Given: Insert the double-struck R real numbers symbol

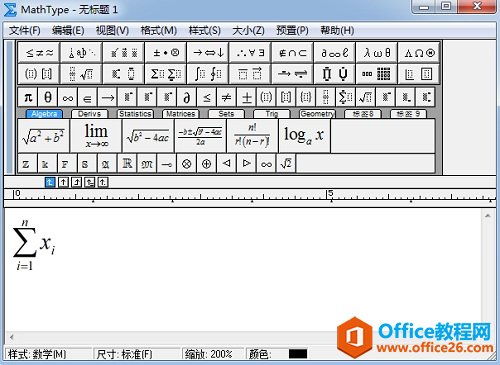Looking at the screenshot, I should click(x=127, y=163).
